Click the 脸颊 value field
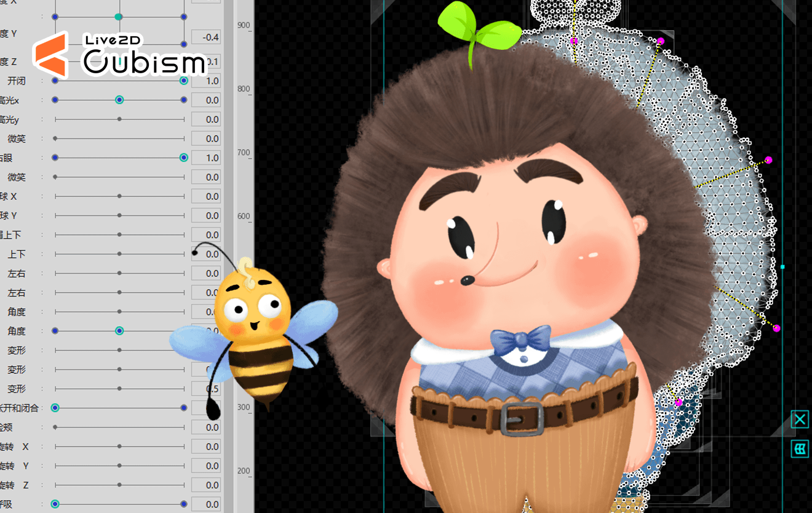The height and width of the screenshot is (513, 812). (205, 427)
